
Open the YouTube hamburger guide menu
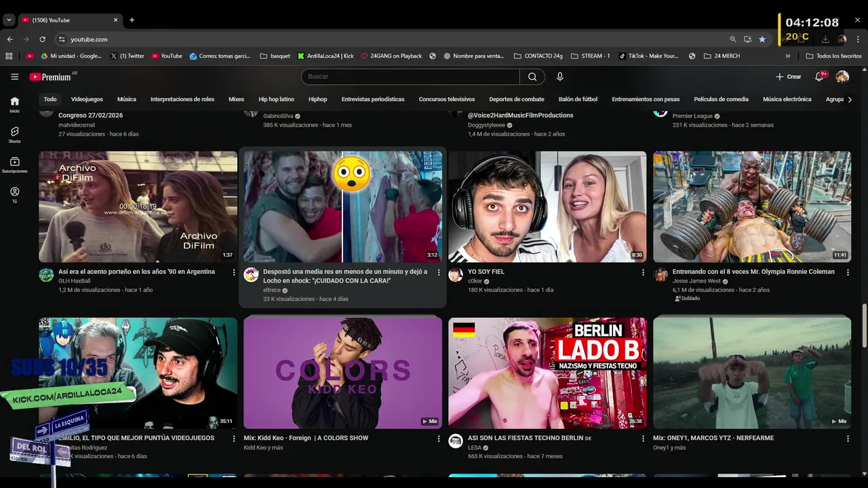coord(14,77)
